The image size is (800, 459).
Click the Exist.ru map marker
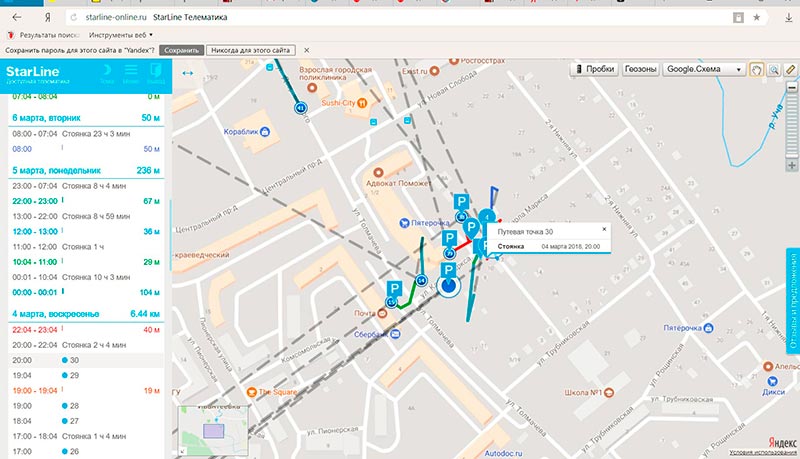tap(434, 71)
